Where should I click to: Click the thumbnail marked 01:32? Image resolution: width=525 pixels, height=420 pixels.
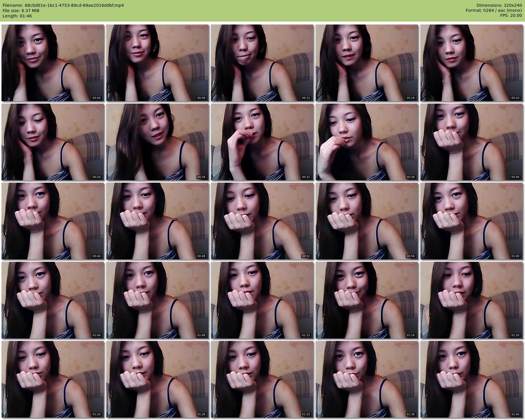[262, 379]
